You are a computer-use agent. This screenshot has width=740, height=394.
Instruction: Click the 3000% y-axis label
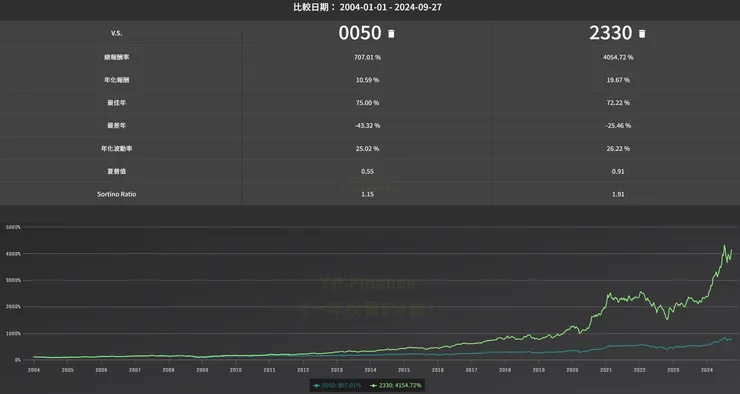click(13, 280)
